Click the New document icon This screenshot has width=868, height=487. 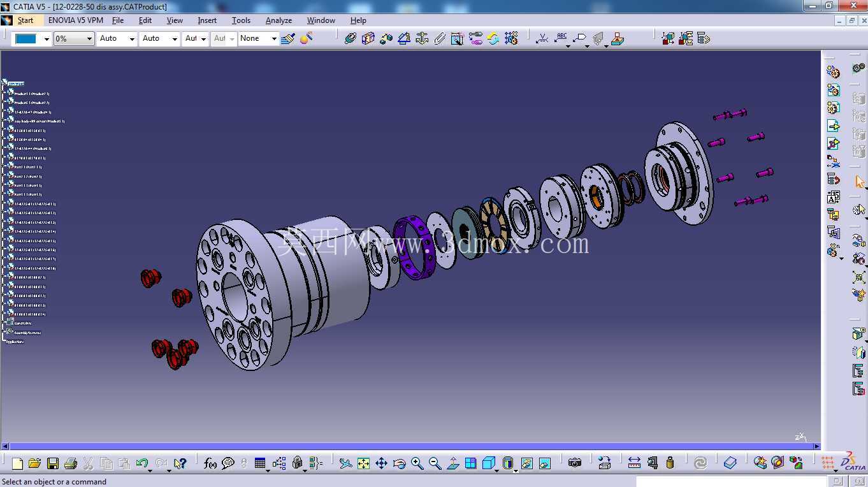17,463
